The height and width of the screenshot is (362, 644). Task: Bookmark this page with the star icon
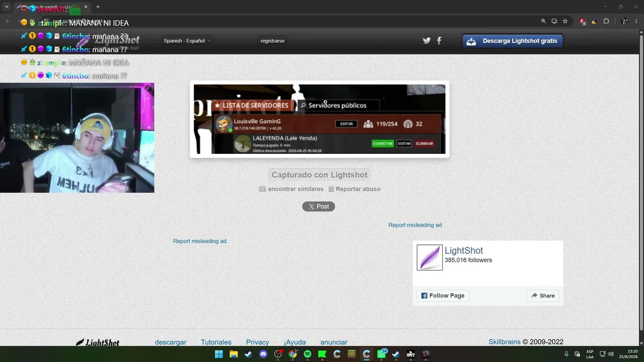point(565,21)
